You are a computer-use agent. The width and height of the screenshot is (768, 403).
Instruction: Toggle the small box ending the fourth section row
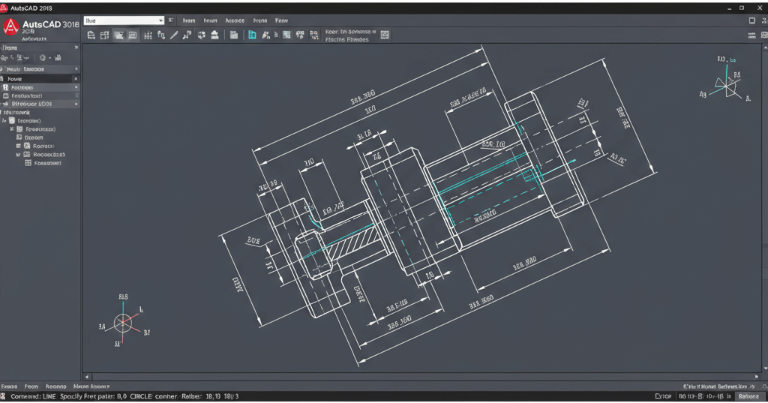point(76,95)
